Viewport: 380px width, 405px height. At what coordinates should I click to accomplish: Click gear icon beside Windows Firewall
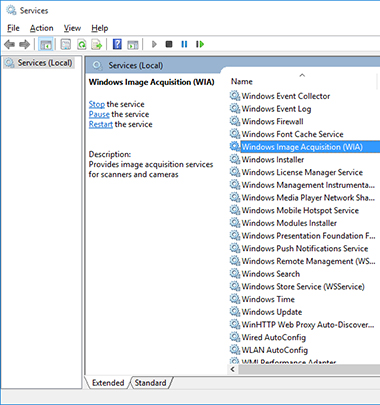tap(235, 121)
